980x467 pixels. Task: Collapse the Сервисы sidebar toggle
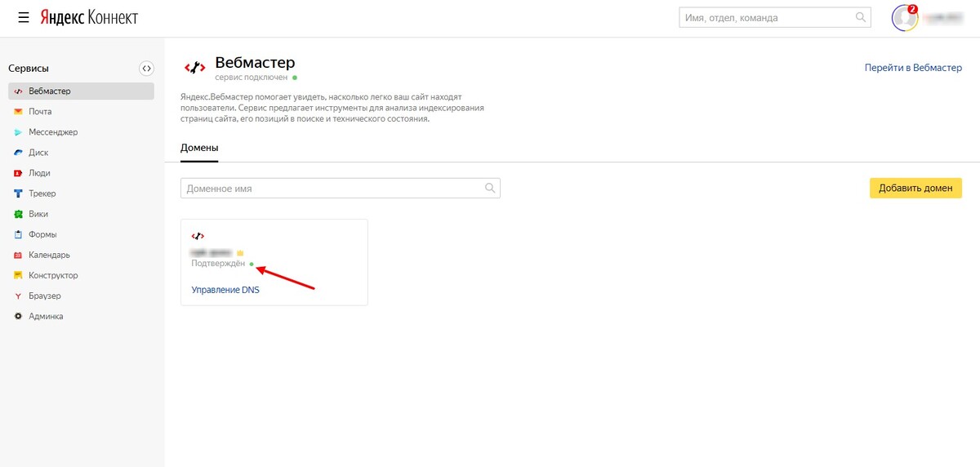(146, 69)
